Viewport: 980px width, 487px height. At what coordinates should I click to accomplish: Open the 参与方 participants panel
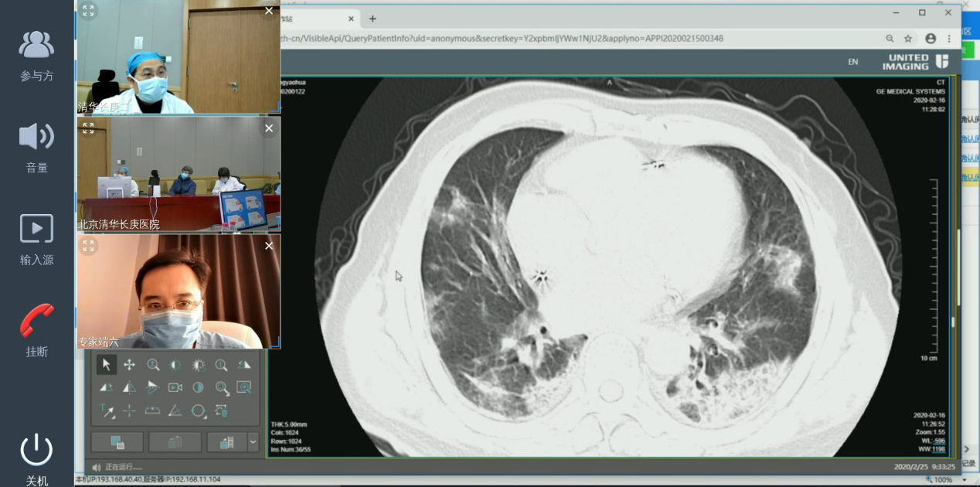36,45
